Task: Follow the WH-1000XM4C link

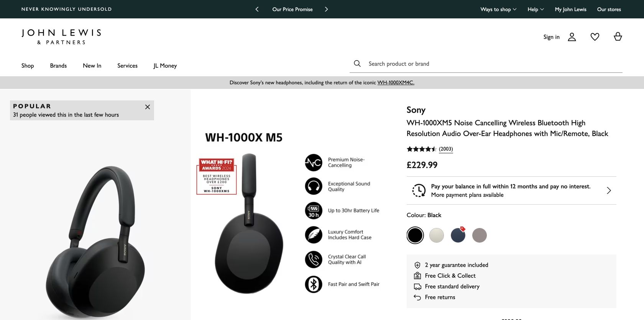Action: tap(396, 82)
